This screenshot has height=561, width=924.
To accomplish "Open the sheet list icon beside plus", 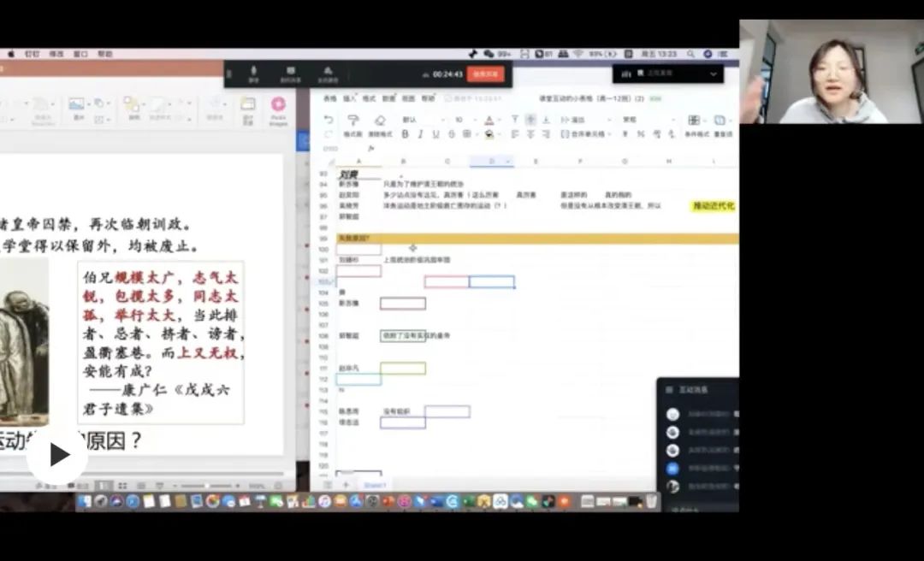I will pos(329,486).
